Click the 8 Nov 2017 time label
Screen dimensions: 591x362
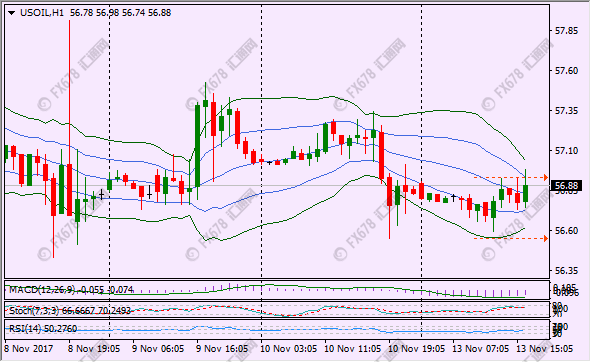coord(29,348)
